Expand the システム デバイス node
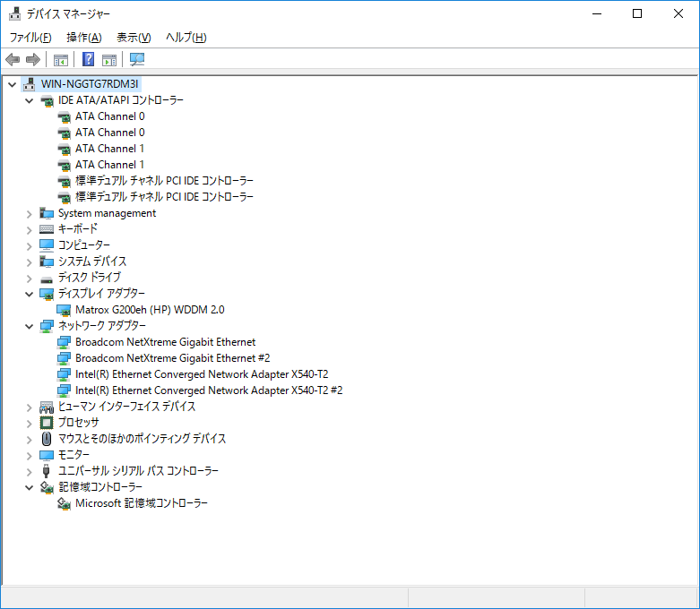700x609 pixels. tap(29, 262)
